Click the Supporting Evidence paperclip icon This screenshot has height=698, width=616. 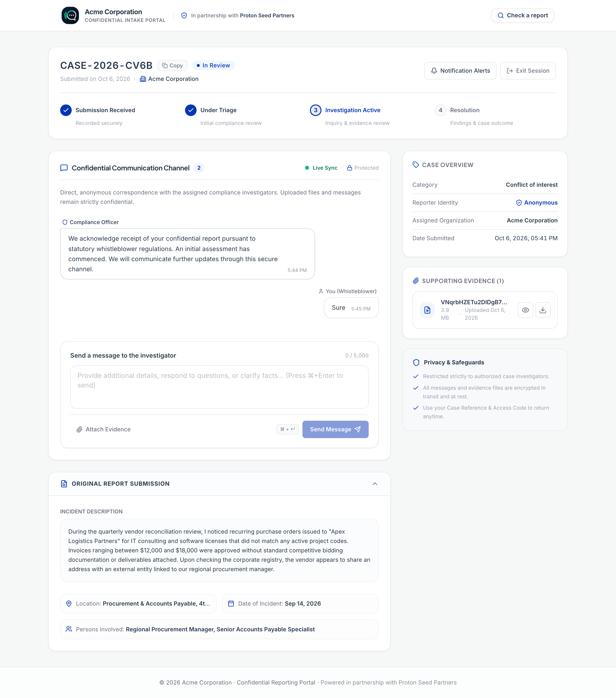point(416,281)
